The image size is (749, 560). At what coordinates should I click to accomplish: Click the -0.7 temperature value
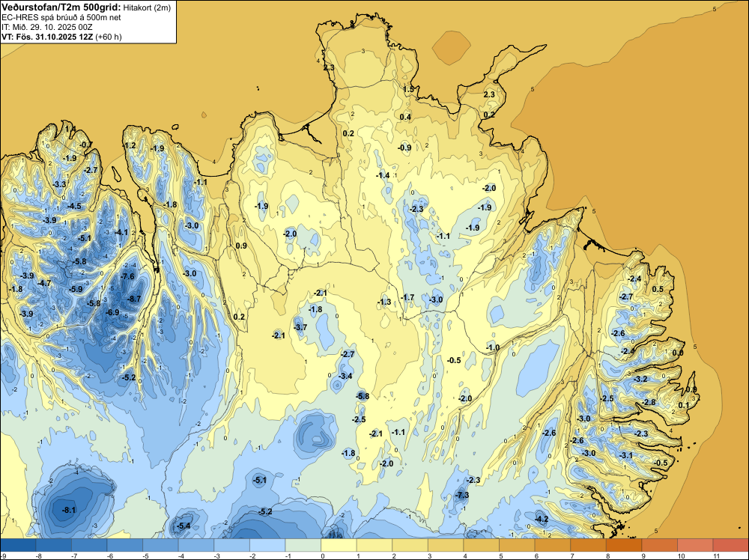pyautogui.click(x=86, y=144)
